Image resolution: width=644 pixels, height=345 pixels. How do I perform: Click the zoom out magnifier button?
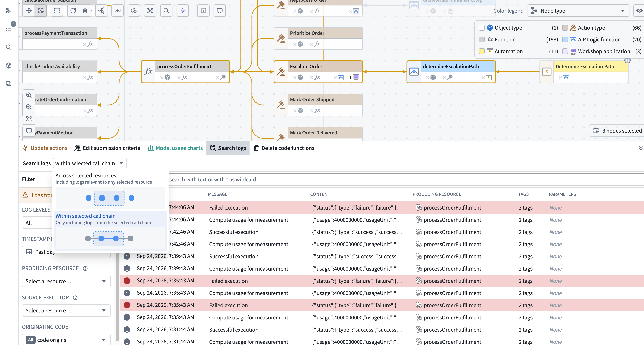point(29,107)
